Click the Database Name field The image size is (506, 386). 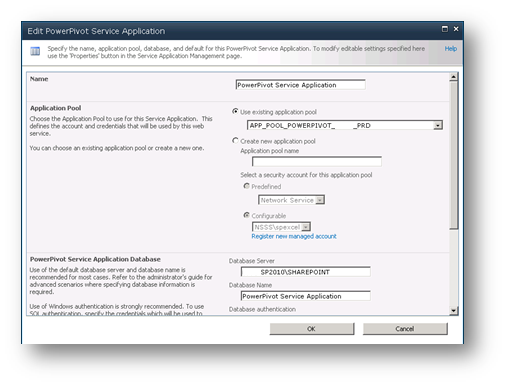click(305, 296)
